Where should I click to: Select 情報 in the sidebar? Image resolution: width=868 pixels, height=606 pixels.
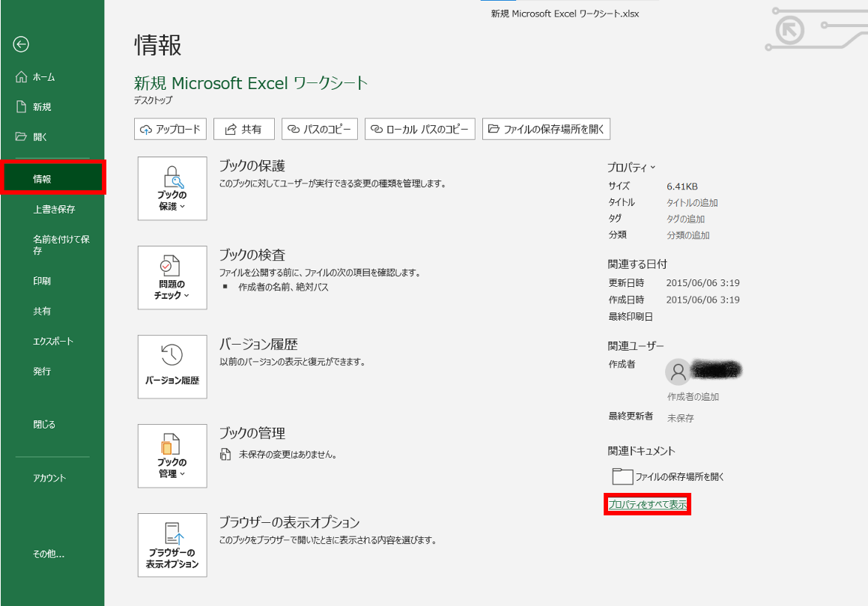pos(53,178)
